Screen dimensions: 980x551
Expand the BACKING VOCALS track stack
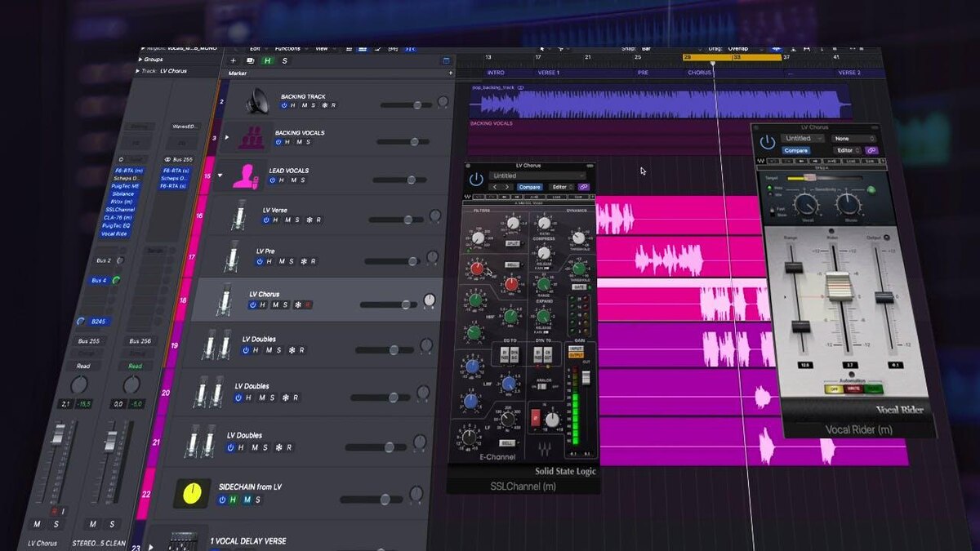[228, 138]
